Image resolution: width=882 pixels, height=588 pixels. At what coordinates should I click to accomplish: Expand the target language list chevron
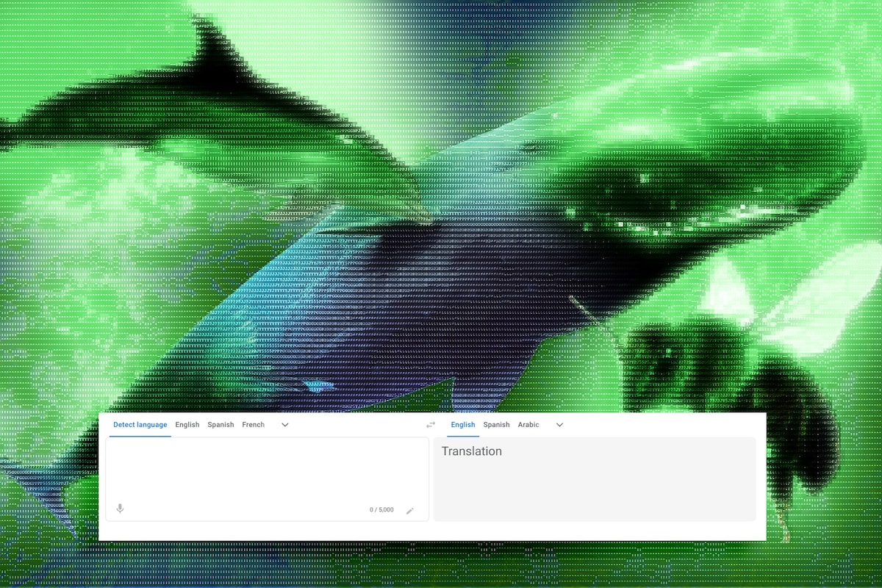[x=559, y=425]
